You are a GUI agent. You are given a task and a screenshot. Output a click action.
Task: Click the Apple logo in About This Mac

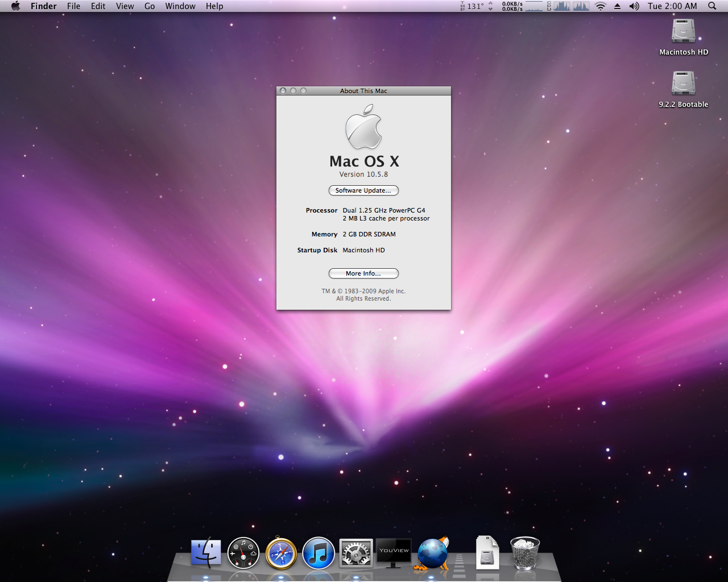[x=364, y=126]
